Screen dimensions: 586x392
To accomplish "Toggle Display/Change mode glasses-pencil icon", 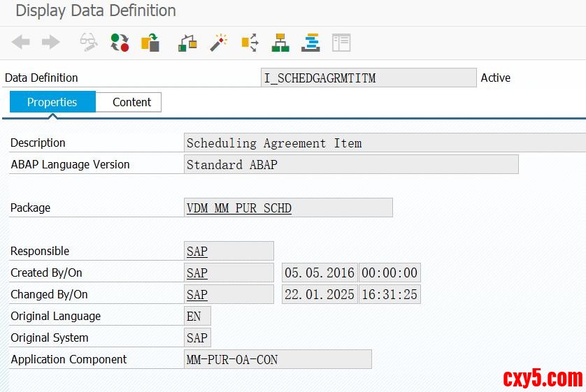I will pyautogui.click(x=89, y=43).
